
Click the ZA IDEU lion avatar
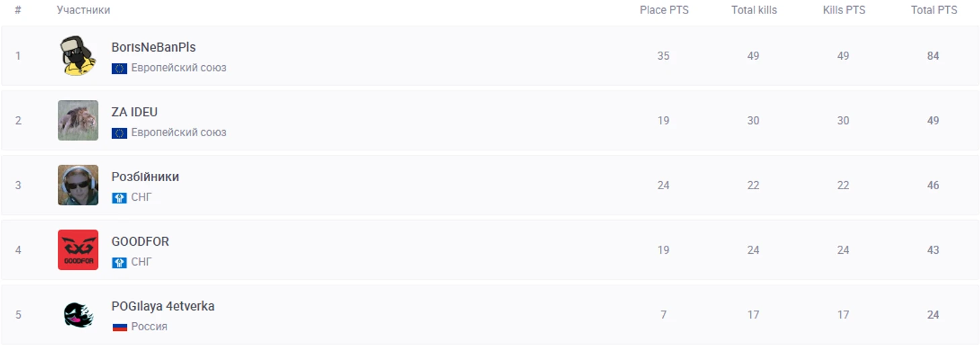78,120
